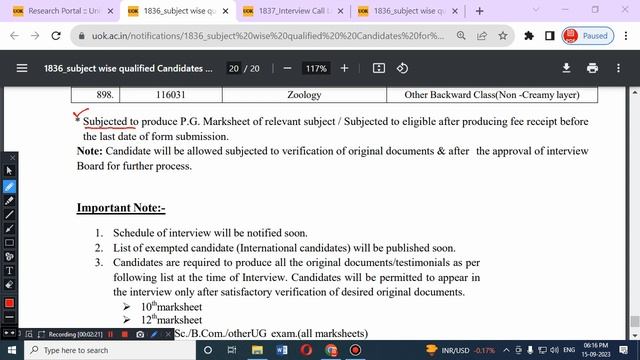Rotate the PDF counterclockwise
The width and height of the screenshot is (640, 360).
click(402, 68)
